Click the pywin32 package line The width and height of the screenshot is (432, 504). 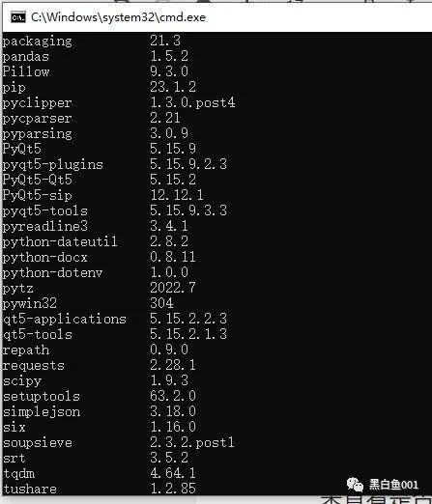pos(88,303)
